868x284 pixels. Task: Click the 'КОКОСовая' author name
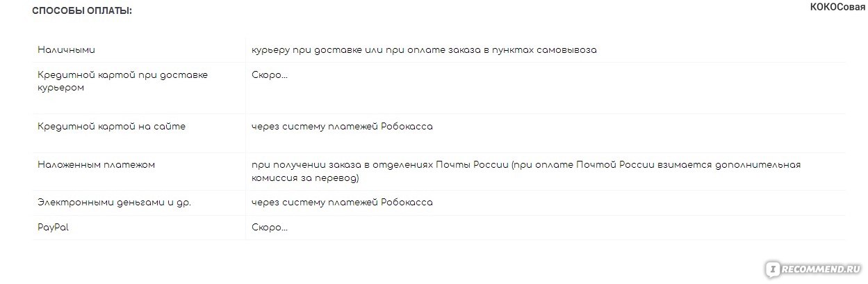(837, 7)
